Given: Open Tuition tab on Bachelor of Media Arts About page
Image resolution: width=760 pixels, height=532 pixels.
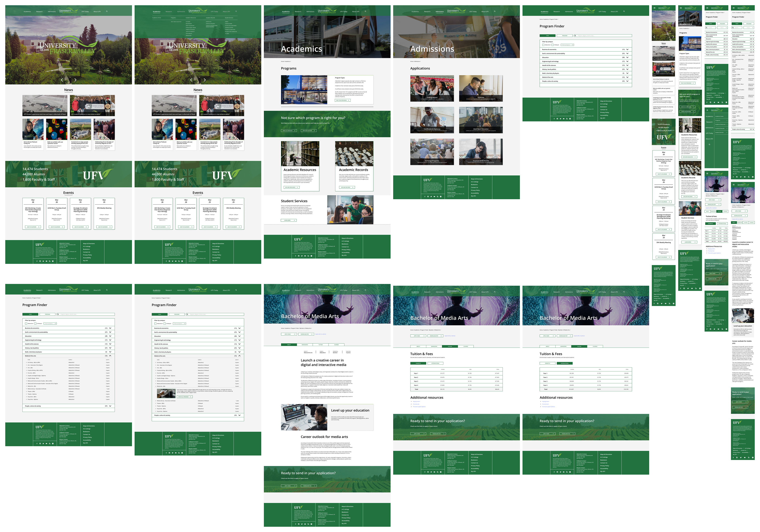Looking at the screenshot, I should (x=321, y=345).
